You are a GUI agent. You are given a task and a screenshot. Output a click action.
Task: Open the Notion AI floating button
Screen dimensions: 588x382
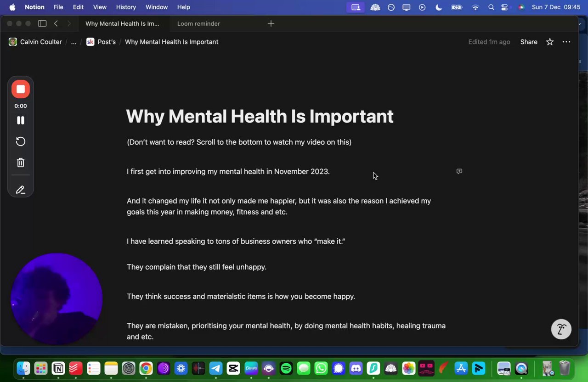[x=561, y=329]
